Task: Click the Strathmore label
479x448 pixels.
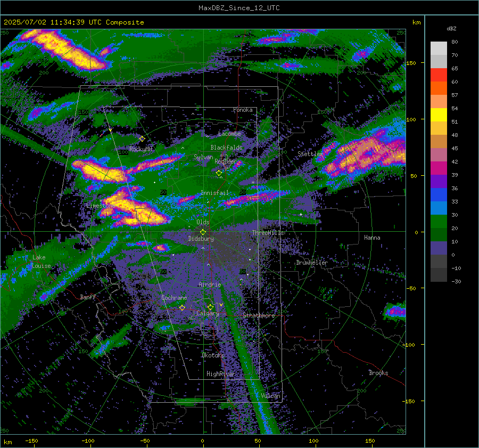Action: click(x=259, y=315)
